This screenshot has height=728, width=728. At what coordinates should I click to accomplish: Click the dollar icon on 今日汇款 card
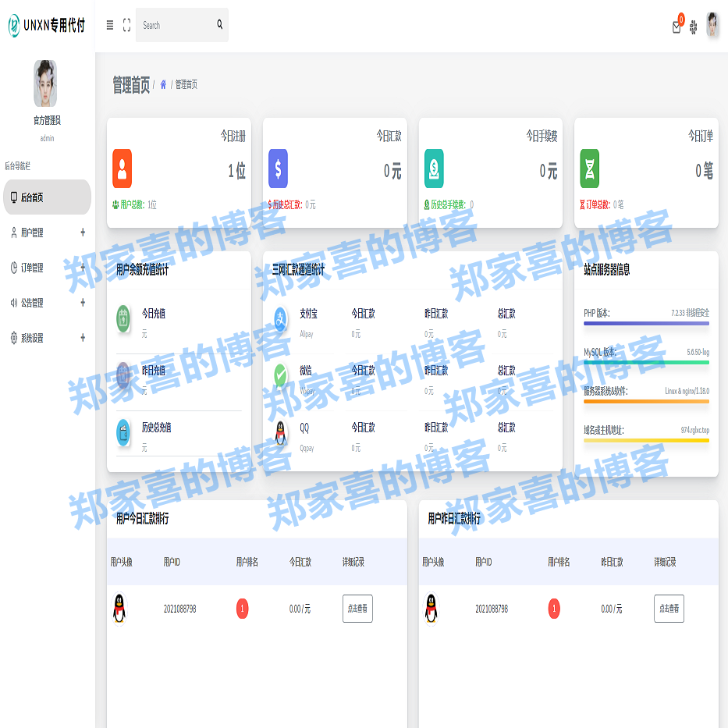tap(278, 169)
